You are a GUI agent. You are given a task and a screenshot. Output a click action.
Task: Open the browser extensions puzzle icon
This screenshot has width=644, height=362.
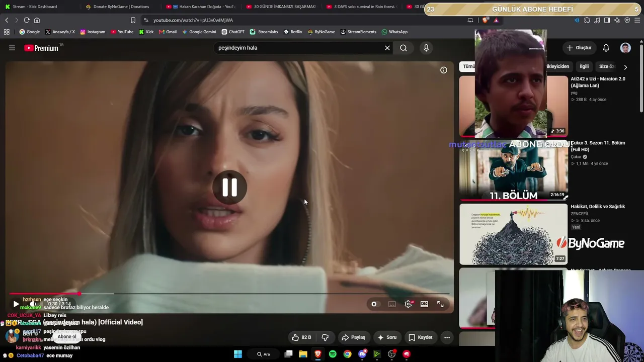[x=587, y=20]
